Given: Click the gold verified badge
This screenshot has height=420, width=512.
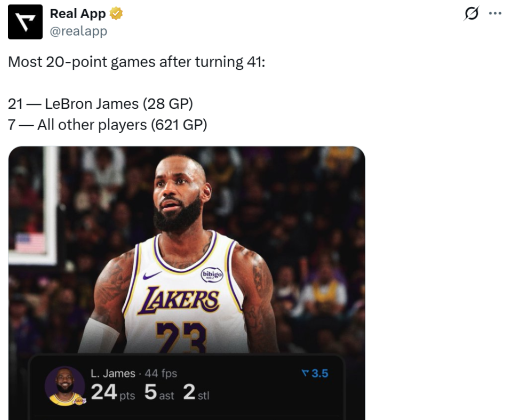Looking at the screenshot, I should pos(116,14).
